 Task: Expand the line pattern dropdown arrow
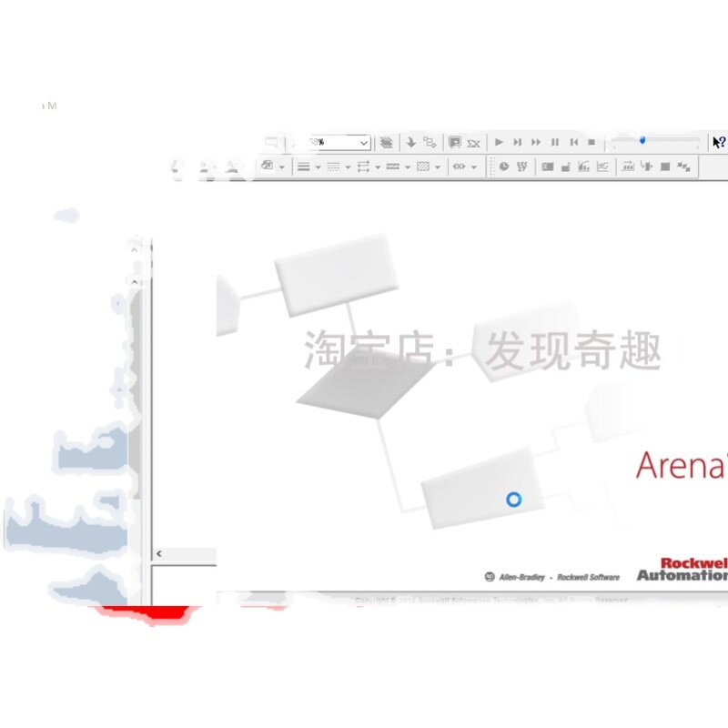pyautogui.click(x=408, y=167)
